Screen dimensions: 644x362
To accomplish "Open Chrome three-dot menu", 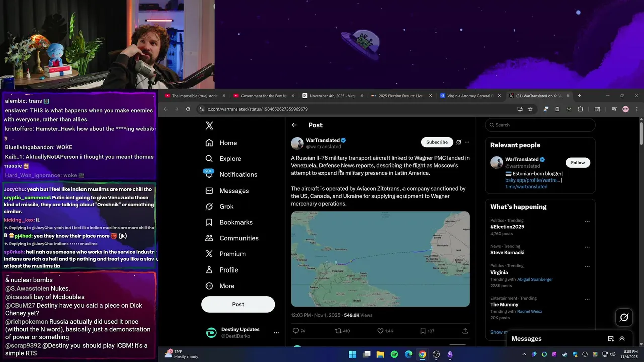I will tap(637, 109).
